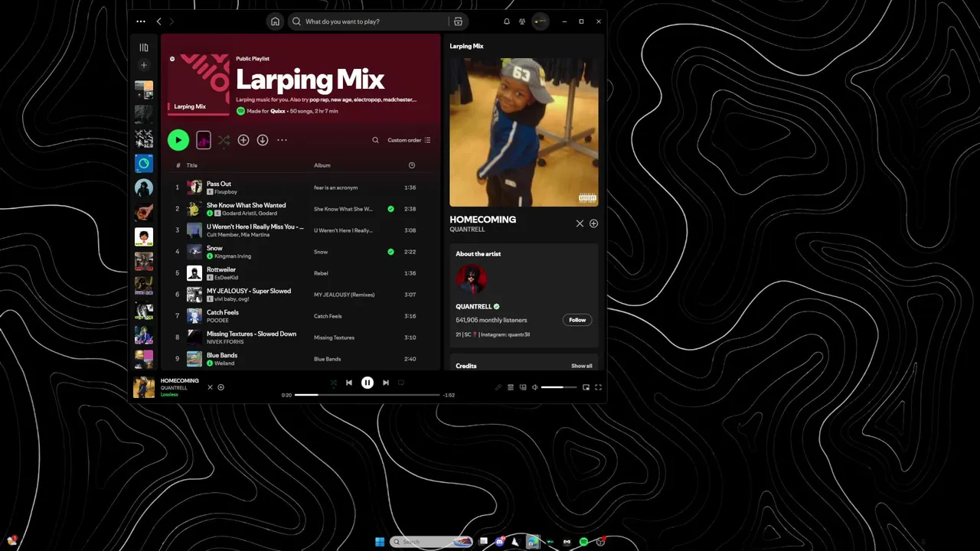Toggle saved checkmark for 'She Know What She Wanted'
Viewport: 980px width, 551px height.
point(390,209)
